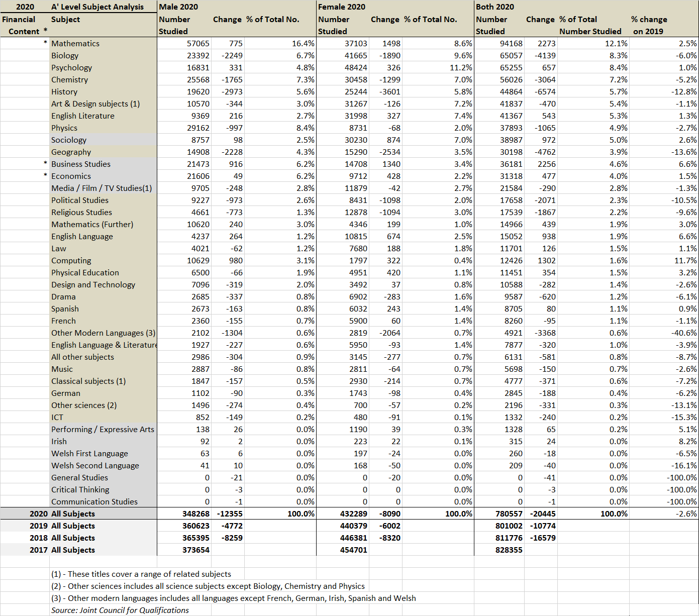Select the Communication Studies subject cell
699x616 pixels.
94,502
